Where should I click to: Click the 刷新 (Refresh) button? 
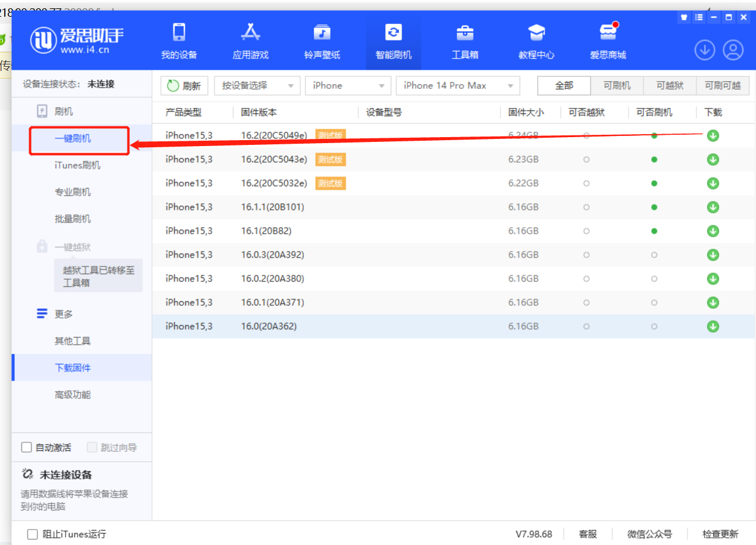point(184,85)
